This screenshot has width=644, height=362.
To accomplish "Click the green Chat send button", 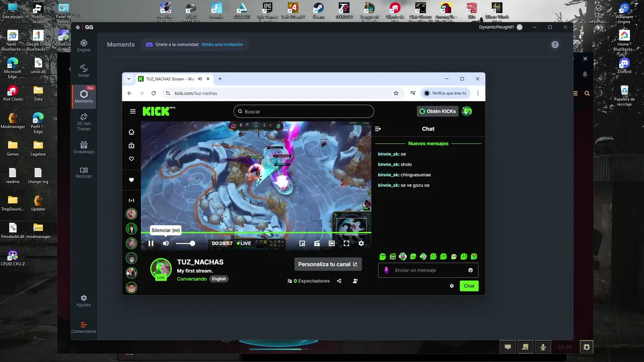I will [x=469, y=286].
